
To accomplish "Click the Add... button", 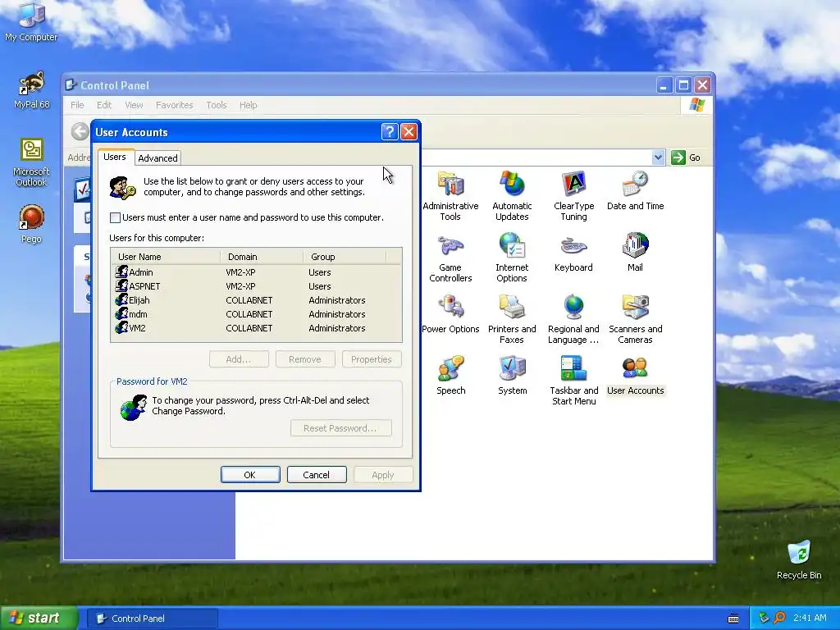I will click(239, 359).
